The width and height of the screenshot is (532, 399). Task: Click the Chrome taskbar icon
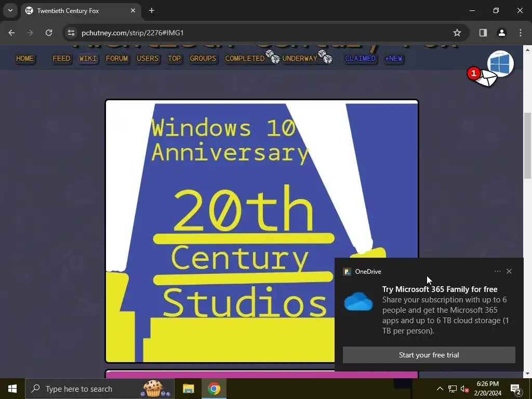pyautogui.click(x=214, y=389)
